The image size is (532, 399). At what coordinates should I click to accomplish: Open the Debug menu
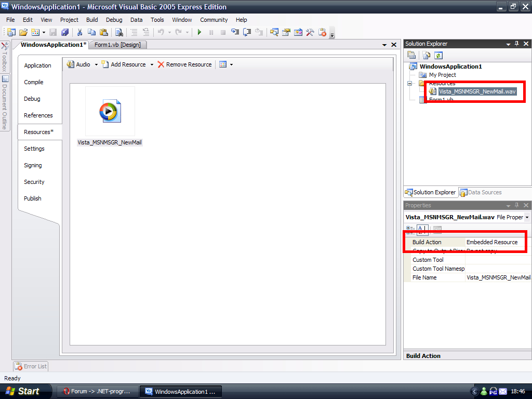[x=114, y=20]
